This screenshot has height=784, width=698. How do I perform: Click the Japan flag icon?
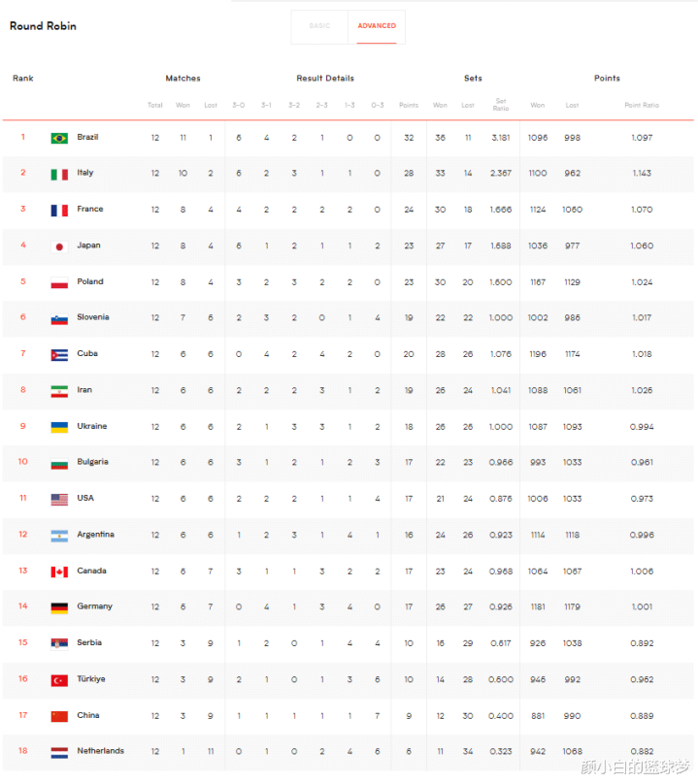click(x=59, y=246)
